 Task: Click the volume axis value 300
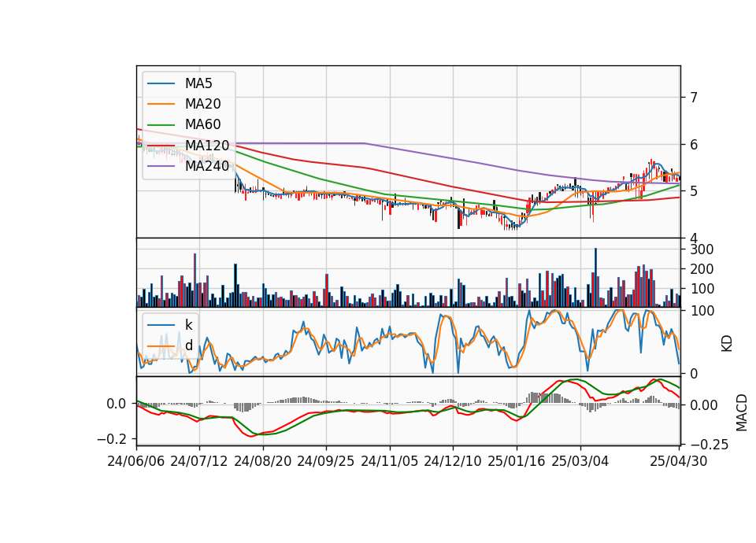click(x=702, y=249)
